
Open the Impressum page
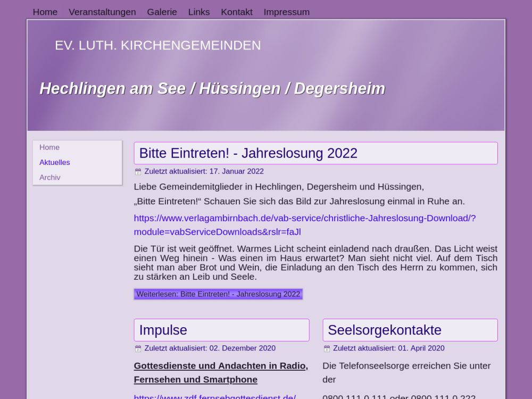pyautogui.click(x=286, y=12)
